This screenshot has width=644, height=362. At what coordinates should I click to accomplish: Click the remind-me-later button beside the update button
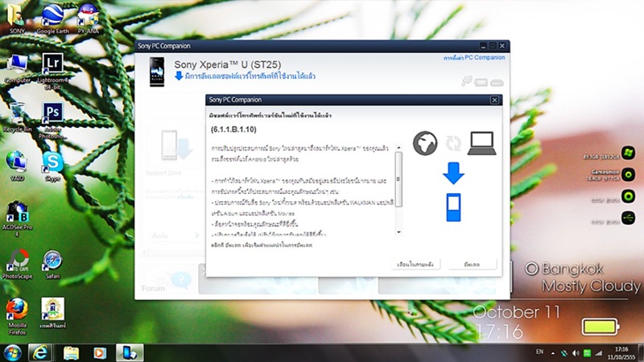click(x=415, y=264)
